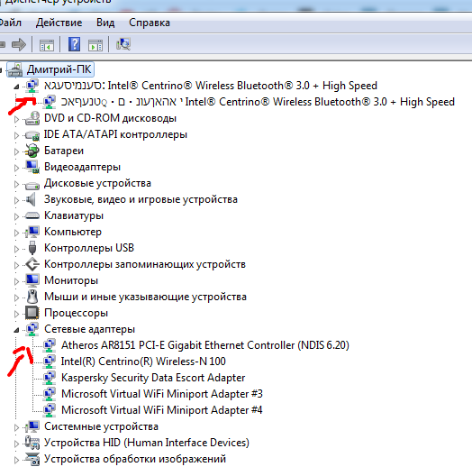Expand Устройства обработки изображений
Image resolution: width=472 pixels, height=476 pixels.
[16, 460]
